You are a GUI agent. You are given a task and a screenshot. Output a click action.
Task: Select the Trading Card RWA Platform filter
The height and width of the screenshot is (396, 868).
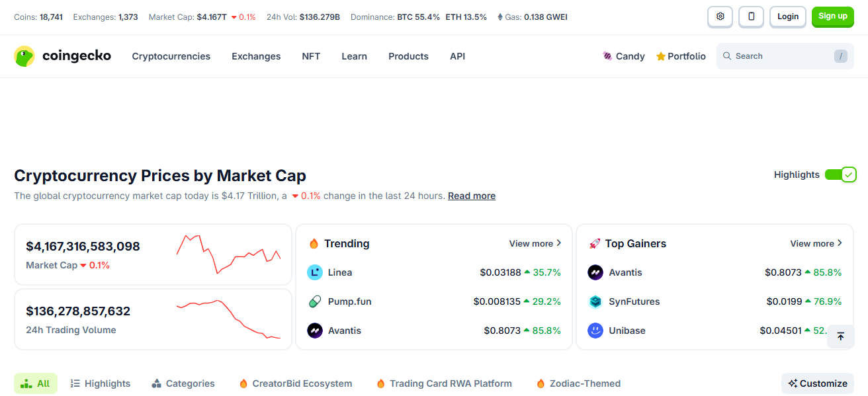pyautogui.click(x=444, y=383)
